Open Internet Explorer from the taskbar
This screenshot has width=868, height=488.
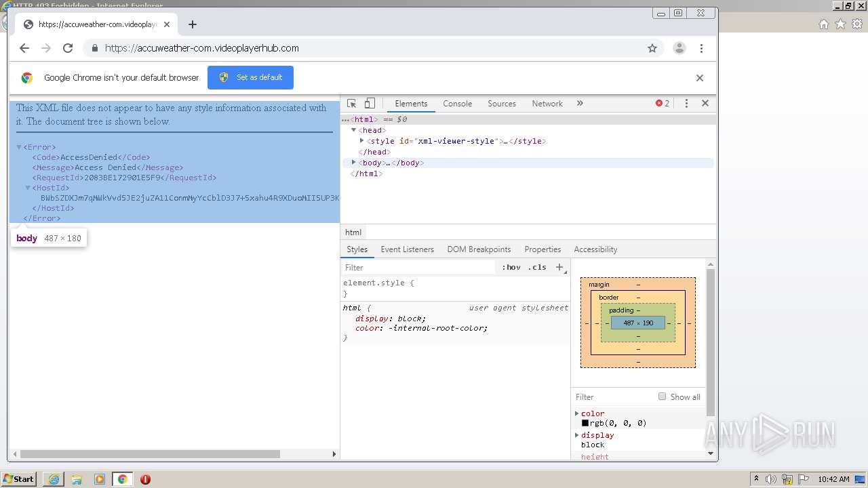pos(54,479)
